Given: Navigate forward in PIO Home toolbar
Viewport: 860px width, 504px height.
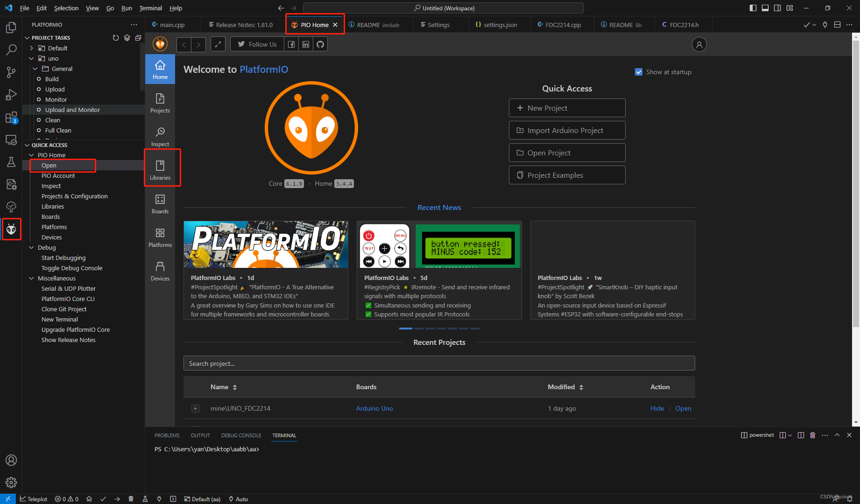Looking at the screenshot, I should tap(198, 44).
